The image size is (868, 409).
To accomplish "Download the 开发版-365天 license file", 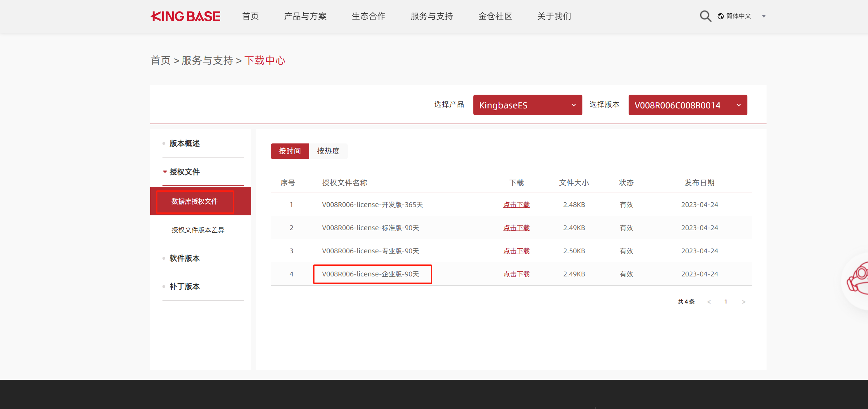I will pyautogui.click(x=516, y=205).
